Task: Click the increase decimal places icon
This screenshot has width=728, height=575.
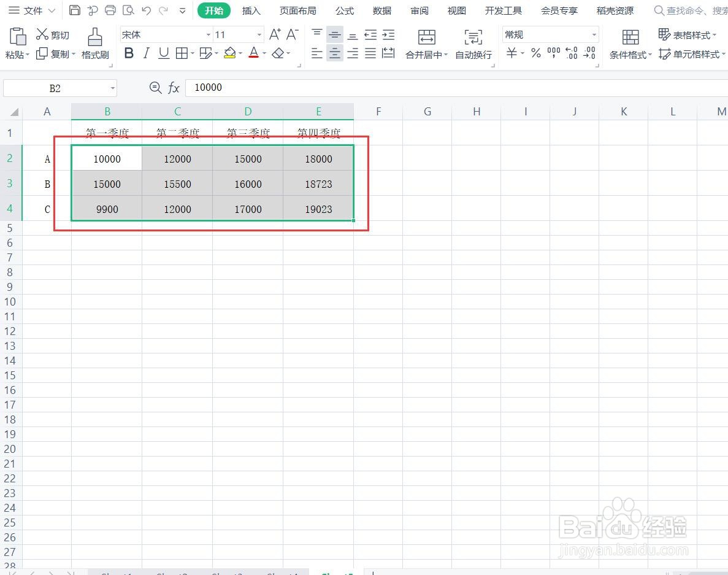Action: (572, 53)
